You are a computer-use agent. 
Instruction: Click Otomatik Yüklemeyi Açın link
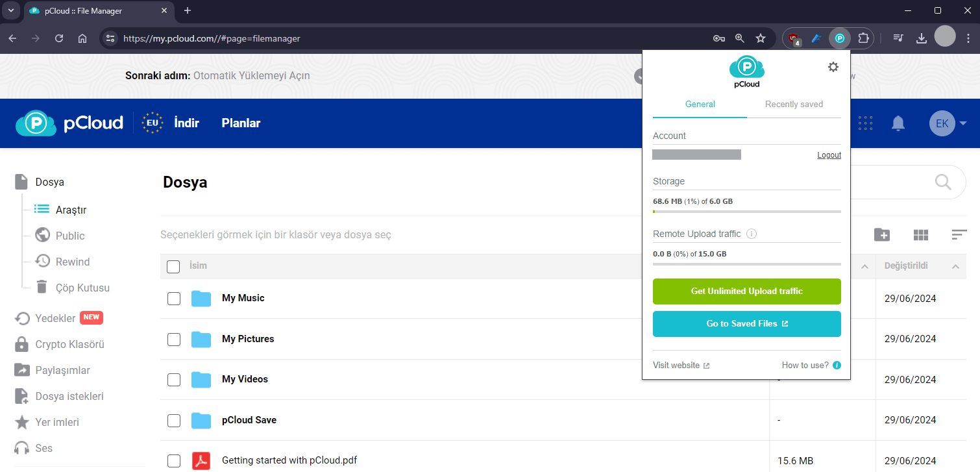tap(251, 75)
